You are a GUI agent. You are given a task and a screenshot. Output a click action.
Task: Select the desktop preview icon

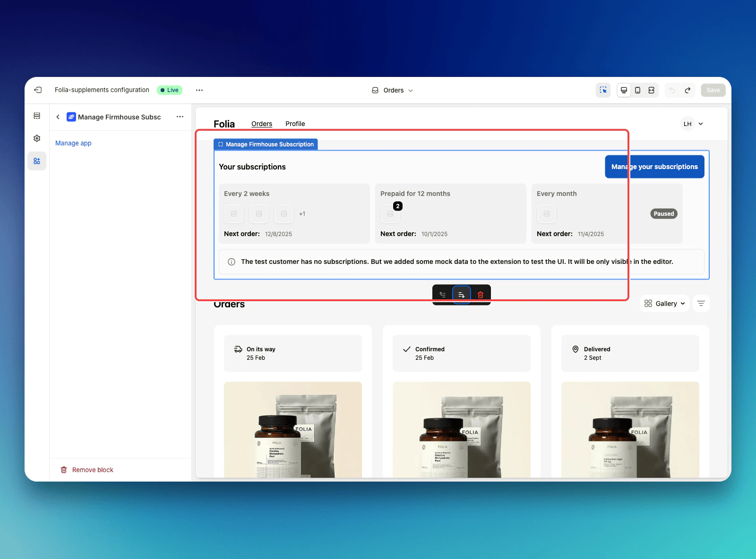[624, 90]
